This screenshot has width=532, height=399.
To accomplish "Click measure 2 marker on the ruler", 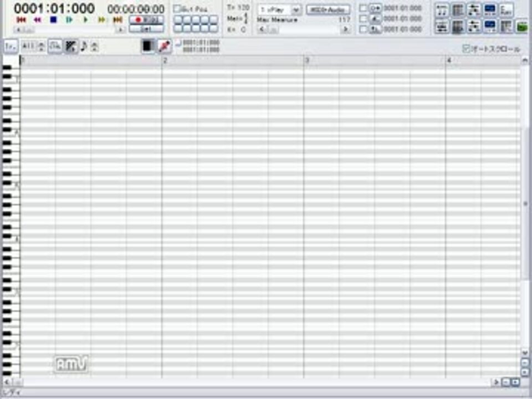I will (x=165, y=60).
